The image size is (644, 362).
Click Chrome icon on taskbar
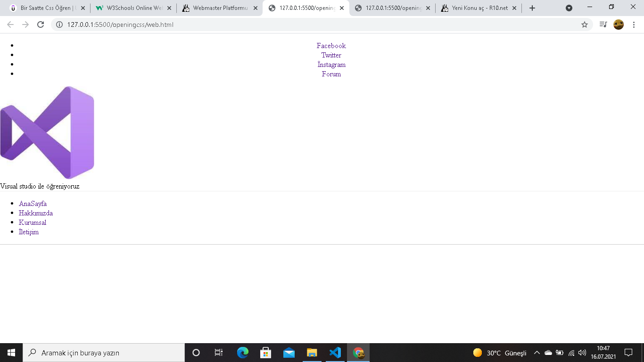[358, 353]
